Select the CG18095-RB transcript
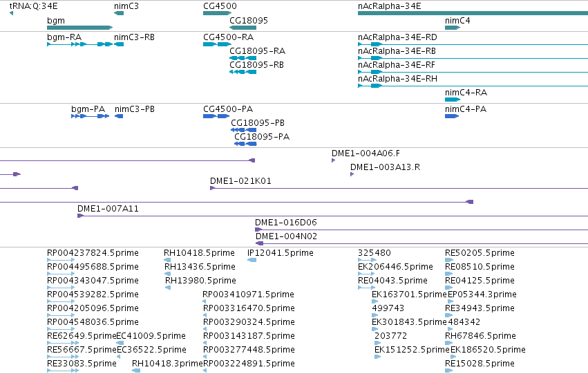The image size is (588, 374). click(x=243, y=72)
